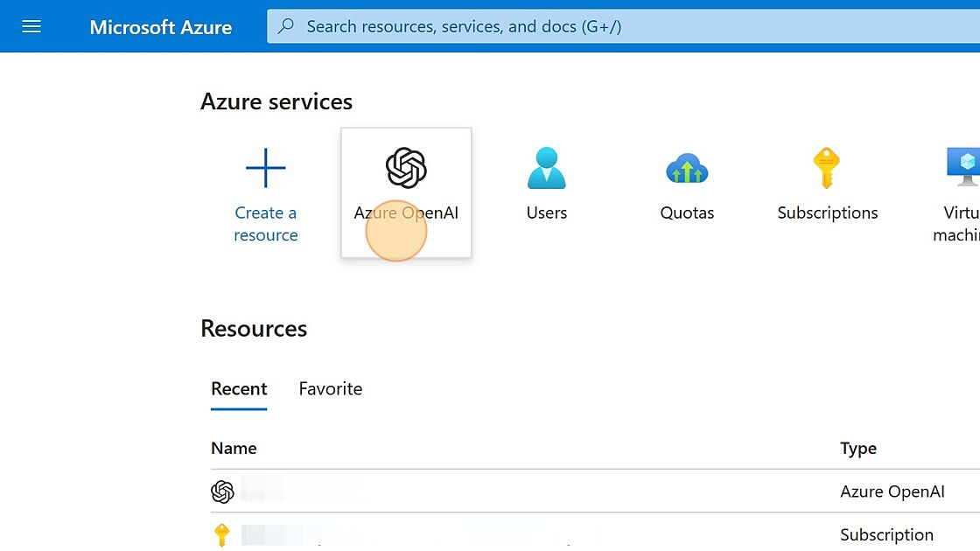Image resolution: width=980 pixels, height=551 pixels.
Task: Click the Subscriptions label
Action: (828, 213)
